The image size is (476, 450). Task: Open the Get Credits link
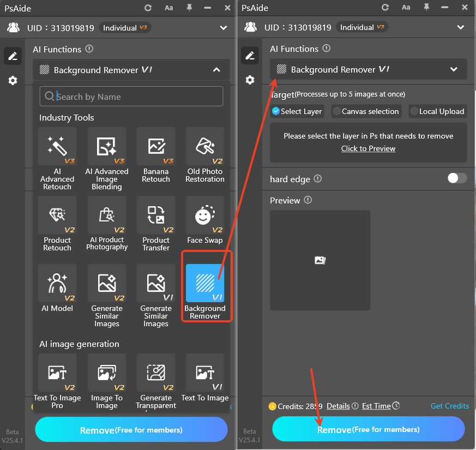449,406
